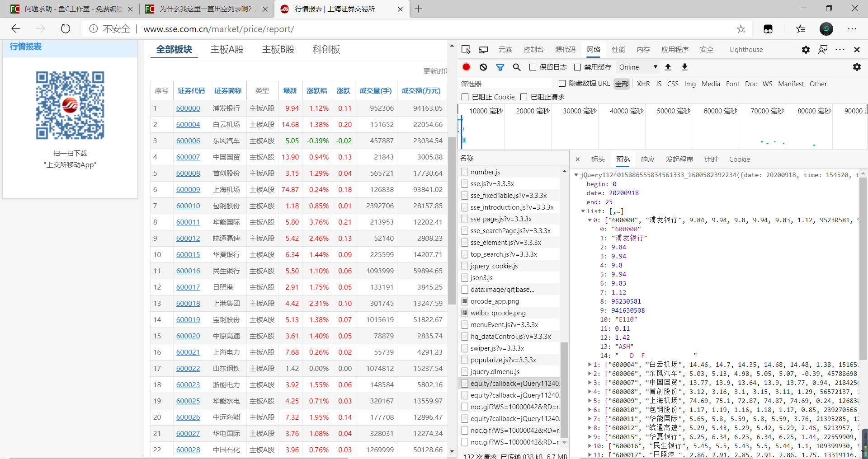
Task: Open stock code link 600028
Action: click(x=188, y=450)
